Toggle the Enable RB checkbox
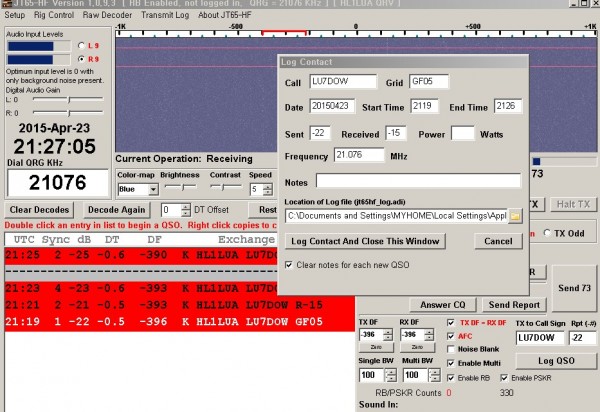600x412 pixels. tap(451, 378)
